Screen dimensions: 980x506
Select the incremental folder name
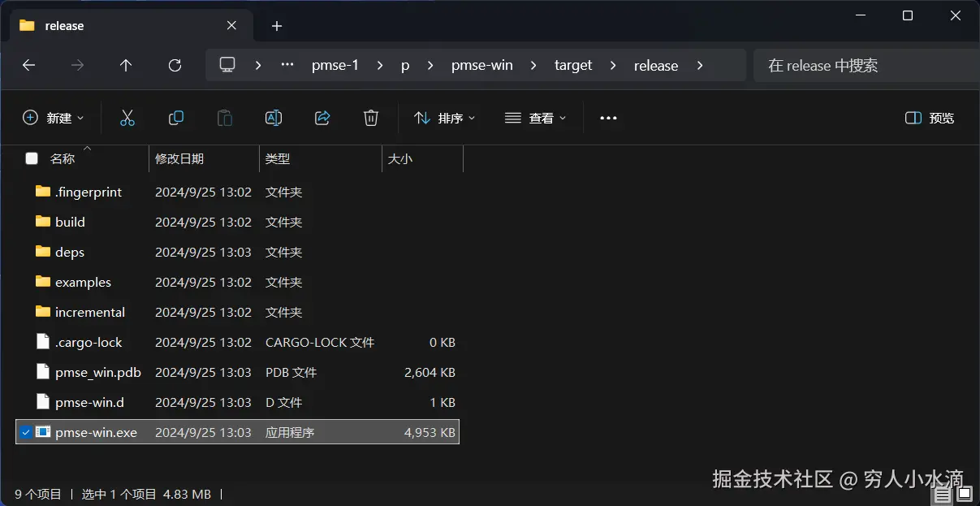coord(90,312)
